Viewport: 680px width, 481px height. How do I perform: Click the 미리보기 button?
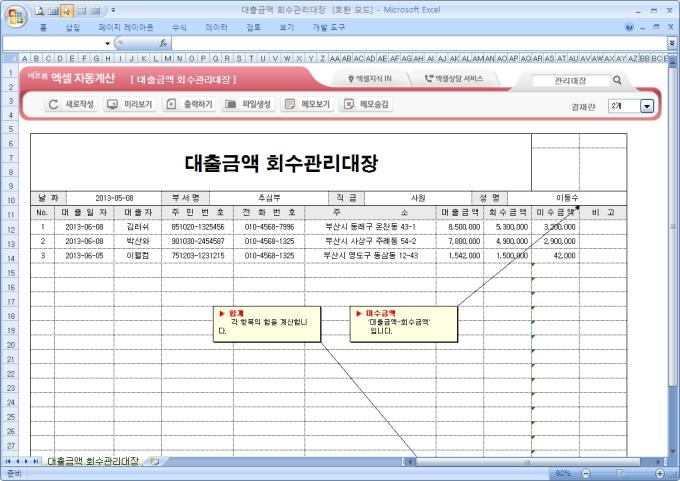tap(130, 104)
